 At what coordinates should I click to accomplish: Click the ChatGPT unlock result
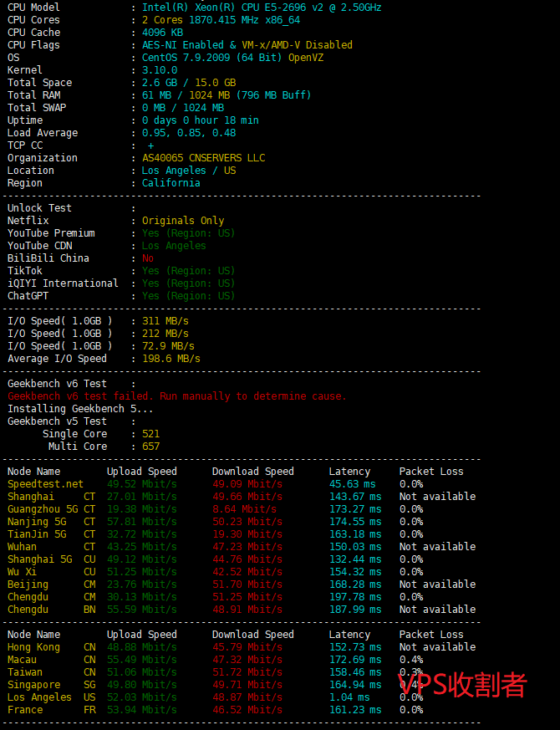188,296
